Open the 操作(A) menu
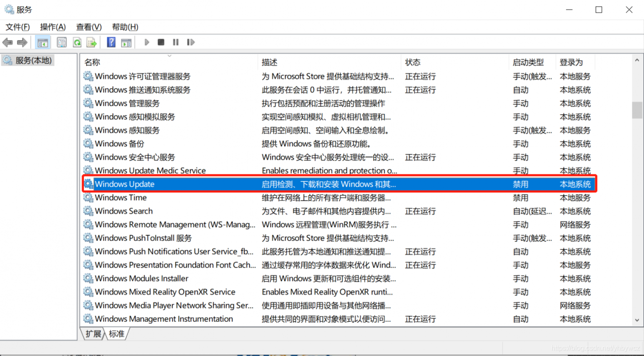Image resolution: width=644 pixels, height=356 pixels. (x=53, y=27)
